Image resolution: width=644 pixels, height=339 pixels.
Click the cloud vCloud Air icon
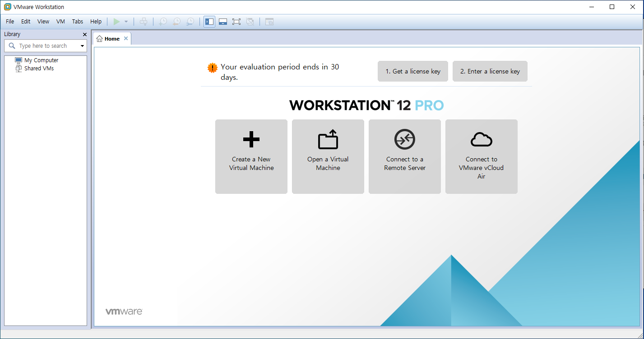coord(482,140)
